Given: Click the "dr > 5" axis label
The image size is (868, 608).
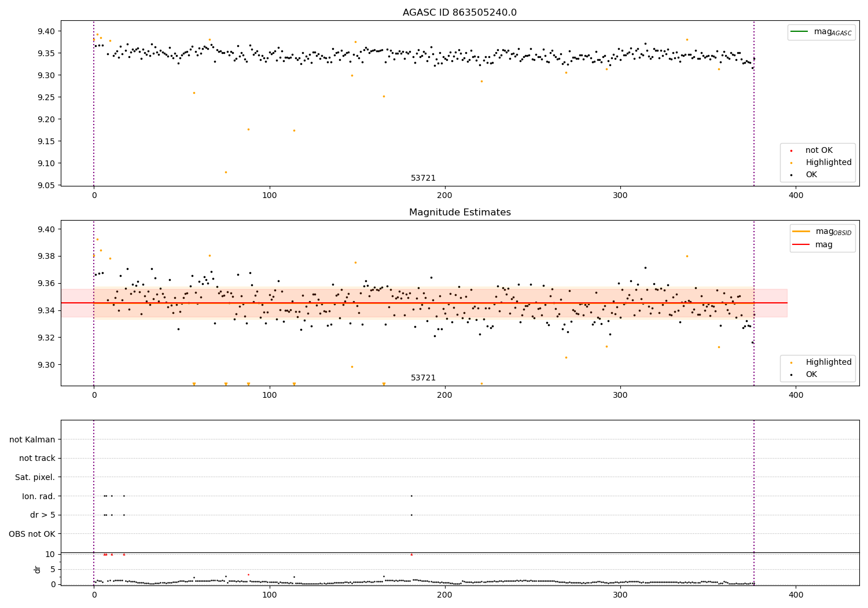Looking at the screenshot, I should [x=43, y=515].
